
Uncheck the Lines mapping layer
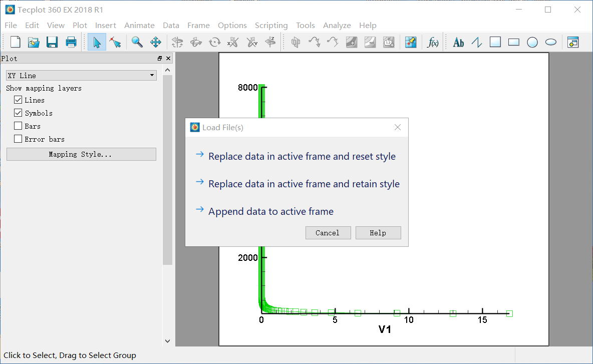click(18, 100)
